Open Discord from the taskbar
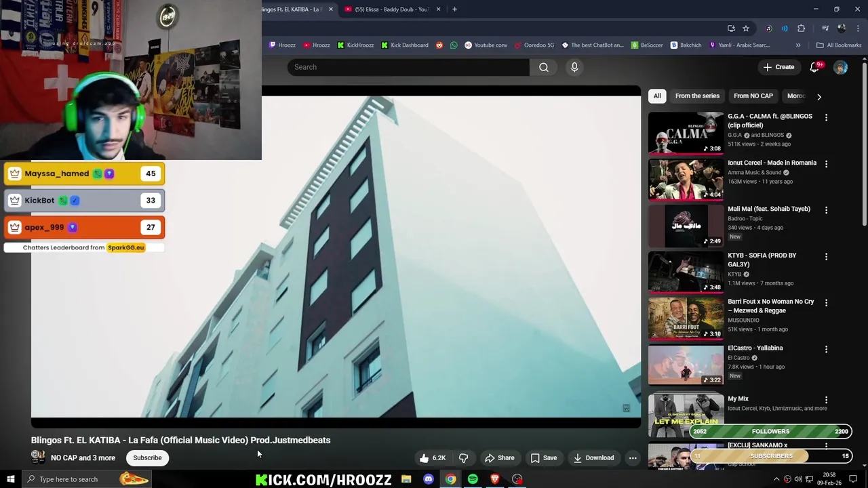 pyautogui.click(x=428, y=479)
